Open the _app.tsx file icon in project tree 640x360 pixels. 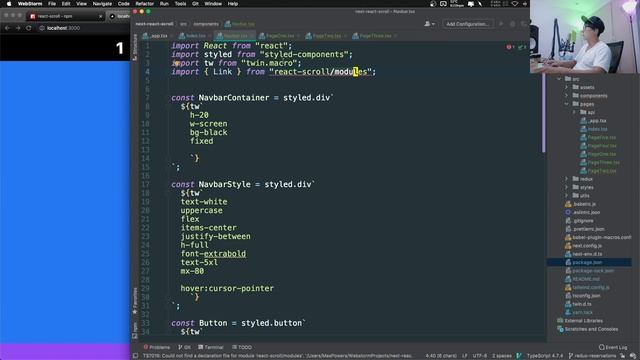[x=583, y=121]
